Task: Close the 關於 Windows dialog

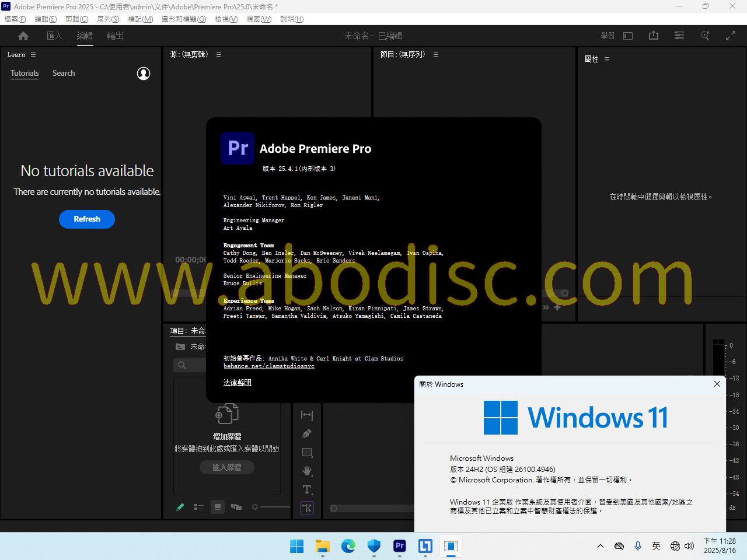Action: tap(717, 384)
